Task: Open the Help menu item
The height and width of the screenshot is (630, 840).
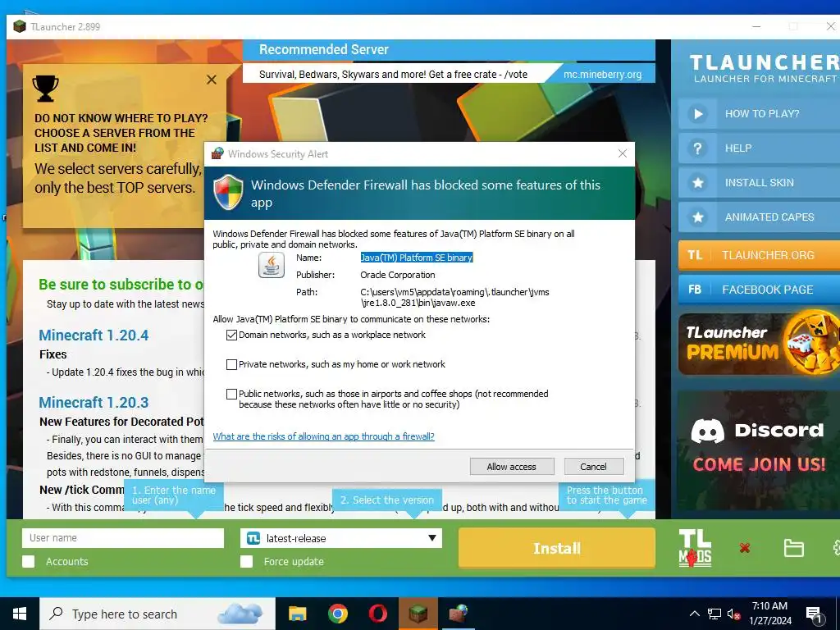Action: click(759, 148)
